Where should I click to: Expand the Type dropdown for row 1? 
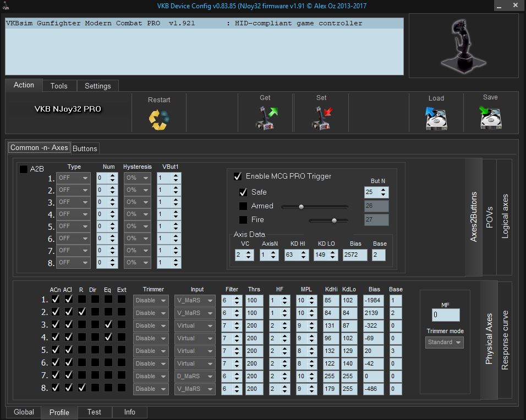[x=73, y=178]
